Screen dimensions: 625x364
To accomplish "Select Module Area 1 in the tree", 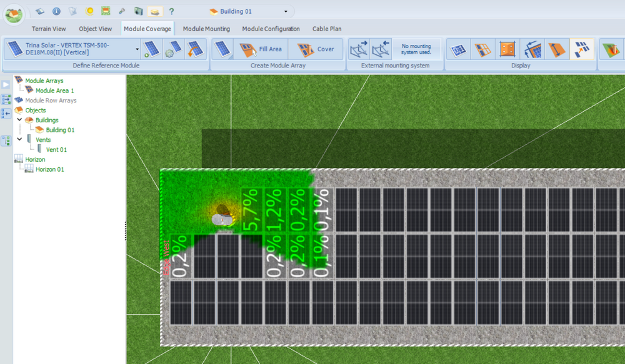I will [x=54, y=91].
